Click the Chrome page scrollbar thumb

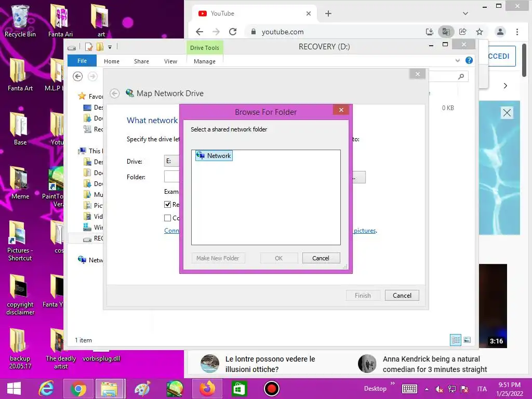click(524, 60)
